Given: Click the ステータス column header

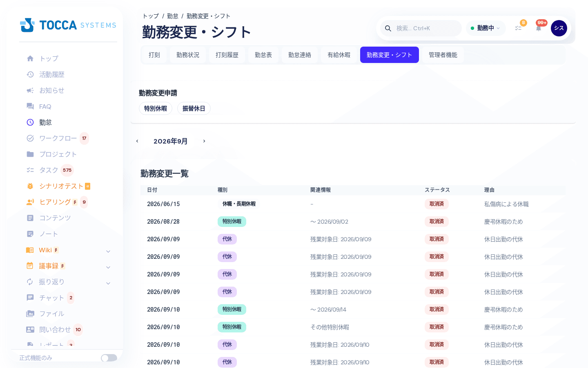Looking at the screenshot, I should (x=437, y=190).
